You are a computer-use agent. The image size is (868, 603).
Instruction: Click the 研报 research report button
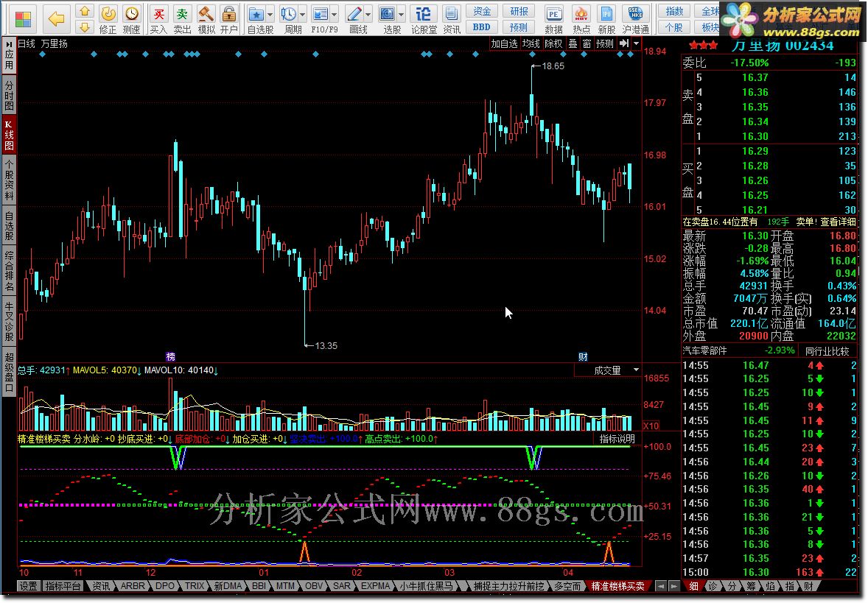pyautogui.click(x=519, y=11)
